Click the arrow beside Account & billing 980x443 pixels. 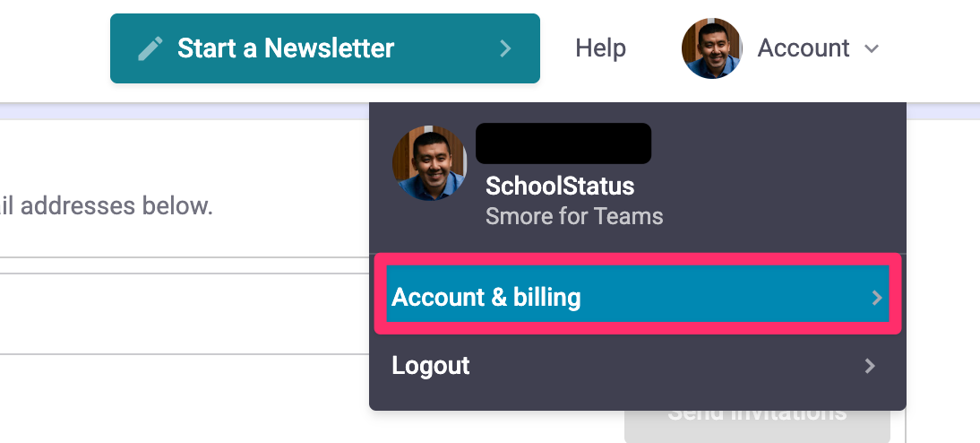(x=877, y=298)
